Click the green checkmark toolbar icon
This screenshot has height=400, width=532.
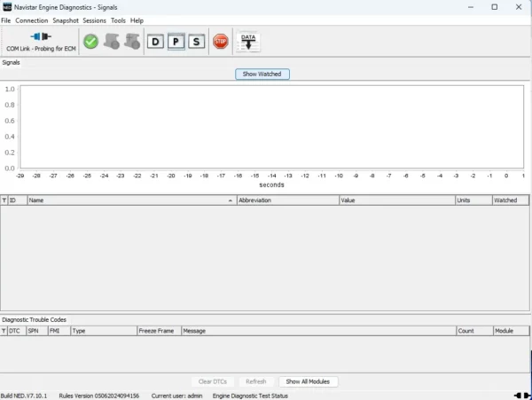(x=91, y=42)
